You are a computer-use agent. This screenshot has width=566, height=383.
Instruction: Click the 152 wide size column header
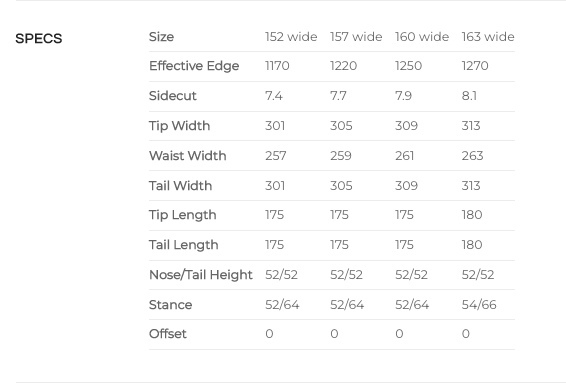pos(291,36)
